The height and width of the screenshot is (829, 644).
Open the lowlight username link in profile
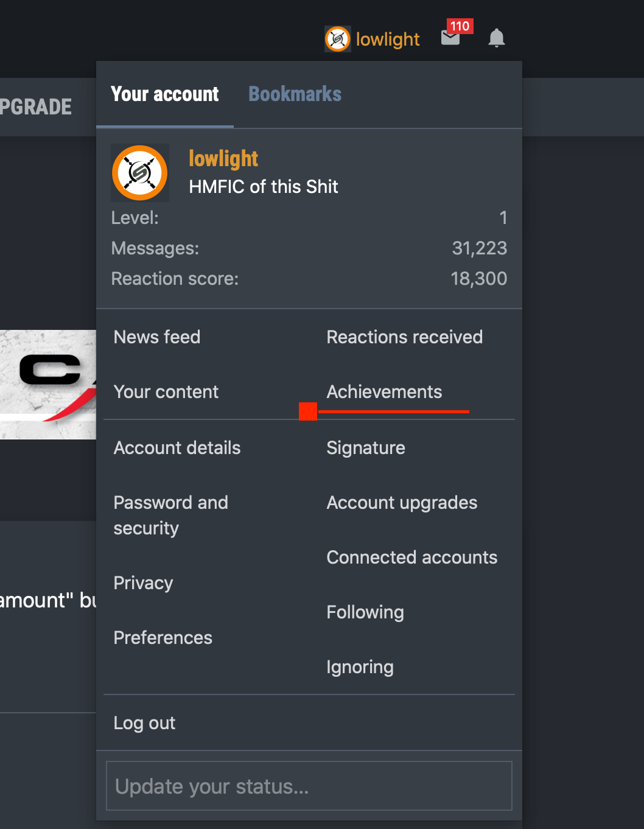click(223, 159)
